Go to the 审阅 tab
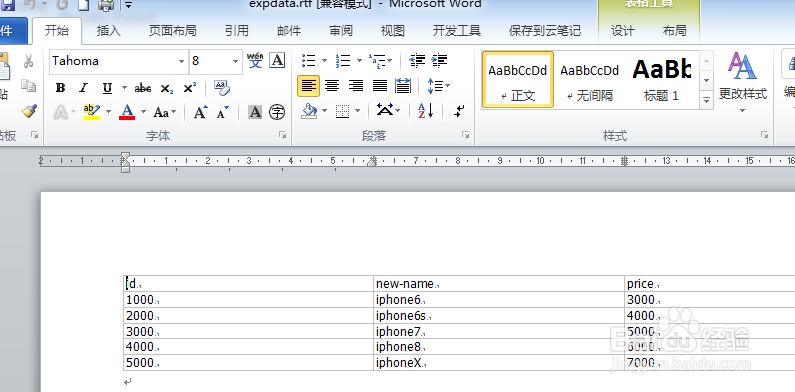Viewport: 795px width, 392px height. click(x=341, y=30)
